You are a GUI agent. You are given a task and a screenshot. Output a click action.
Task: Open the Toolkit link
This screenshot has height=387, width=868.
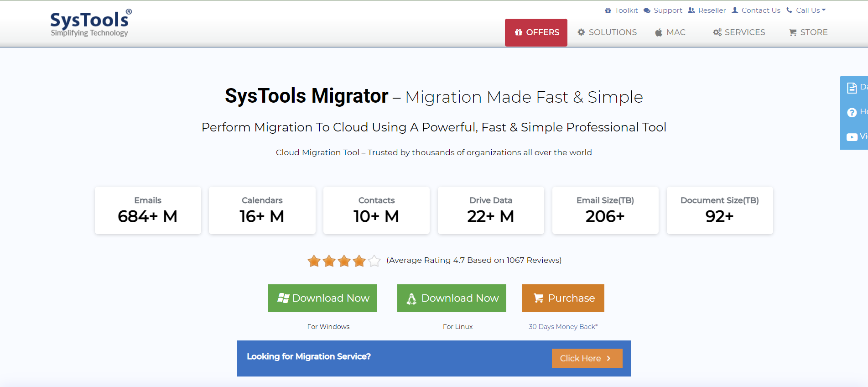pos(621,10)
